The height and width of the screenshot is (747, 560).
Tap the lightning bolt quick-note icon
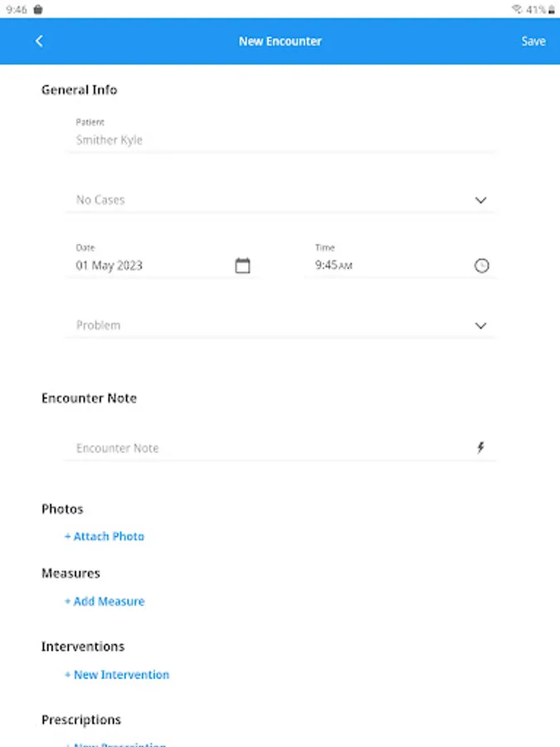tap(480, 448)
